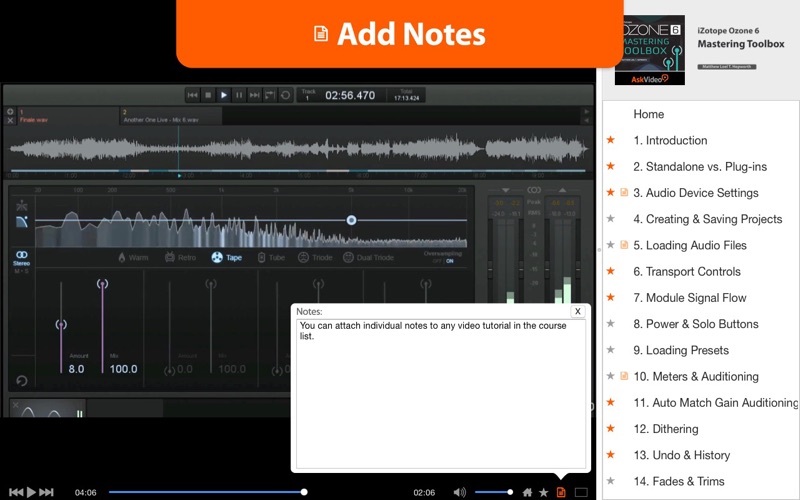Select the Tape exciter mode
The image size is (800, 500).
pyautogui.click(x=227, y=258)
